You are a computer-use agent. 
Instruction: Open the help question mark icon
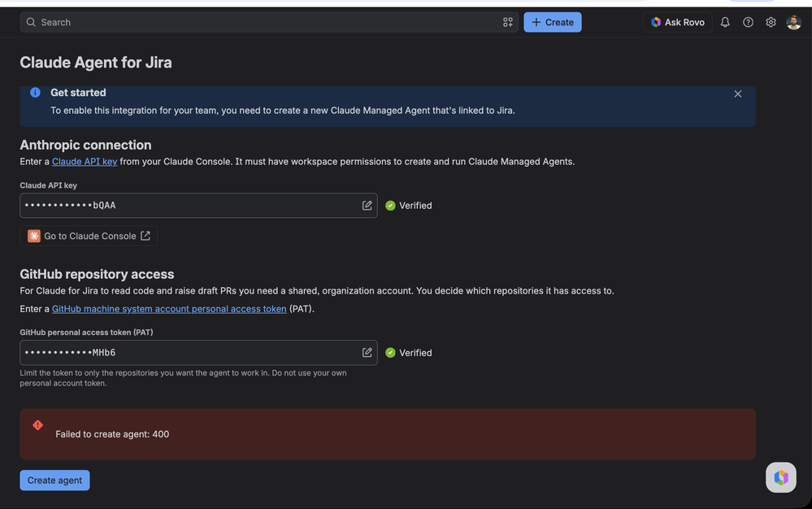(748, 22)
